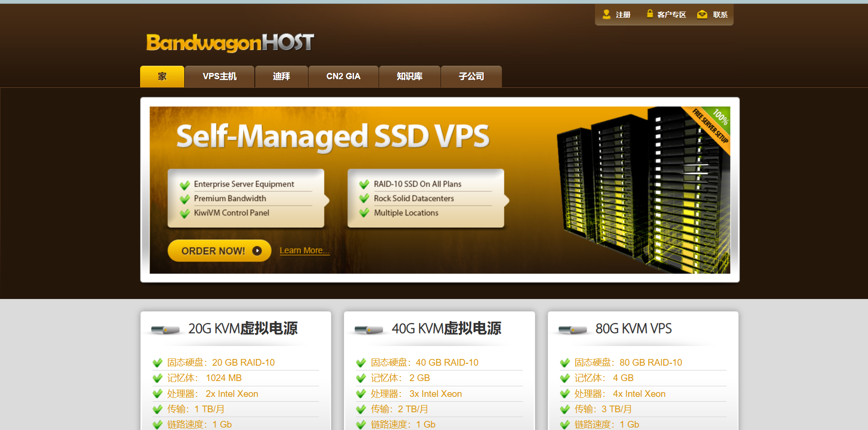Click the 客户专区 client area link
Screen dimensions: 868x430
[x=671, y=14]
